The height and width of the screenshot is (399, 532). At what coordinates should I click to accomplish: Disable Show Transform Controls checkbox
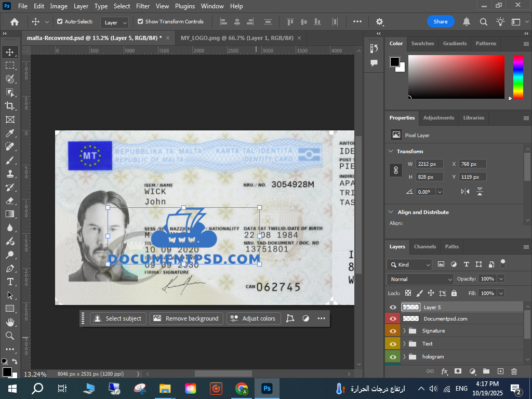140,22
